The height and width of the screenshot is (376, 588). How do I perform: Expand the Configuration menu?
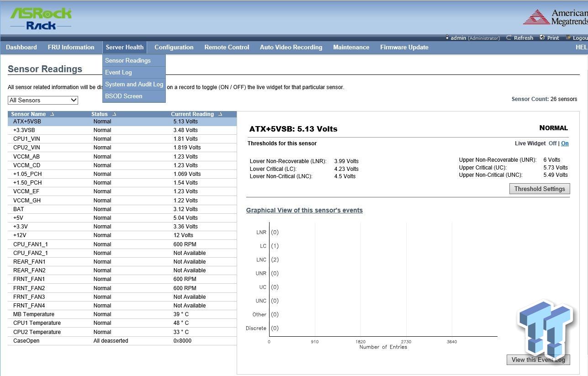(x=174, y=47)
